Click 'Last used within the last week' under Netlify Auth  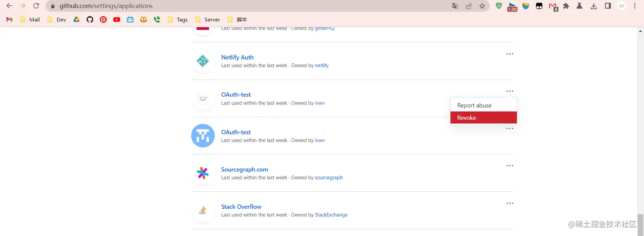pyautogui.click(x=254, y=66)
